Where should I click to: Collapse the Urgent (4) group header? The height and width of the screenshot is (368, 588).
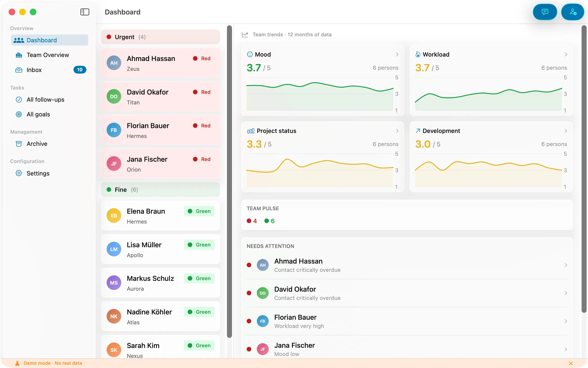[160, 37]
